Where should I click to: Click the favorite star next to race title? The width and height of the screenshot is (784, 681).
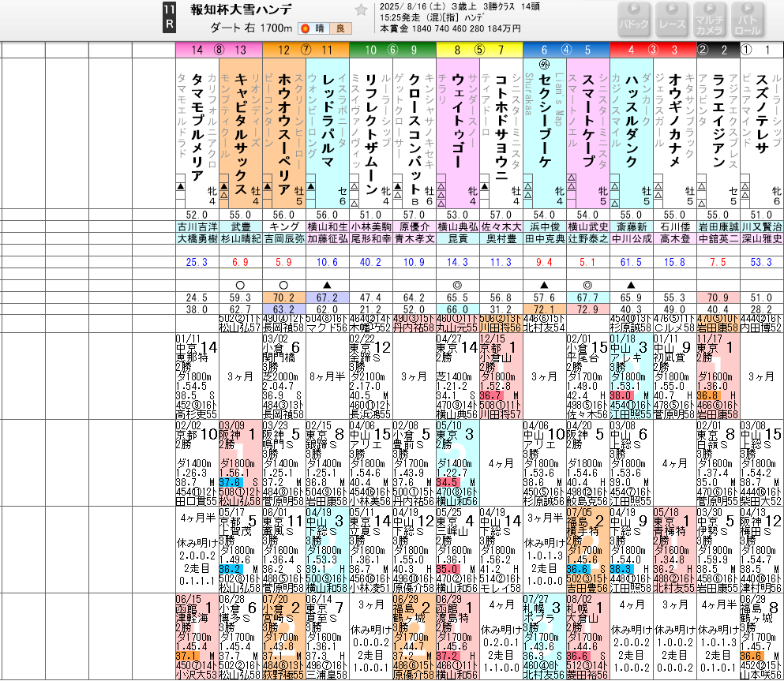coord(361,11)
